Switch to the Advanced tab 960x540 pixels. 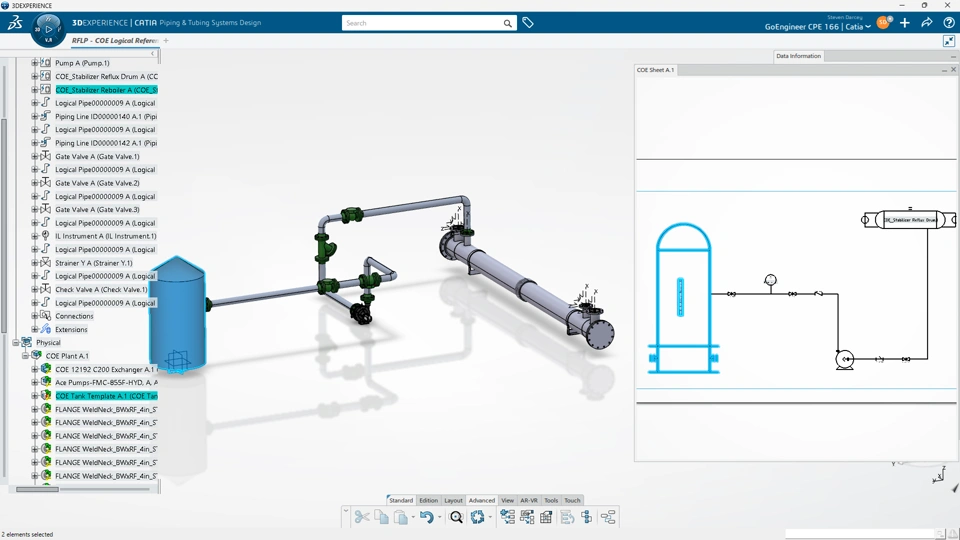click(x=482, y=500)
